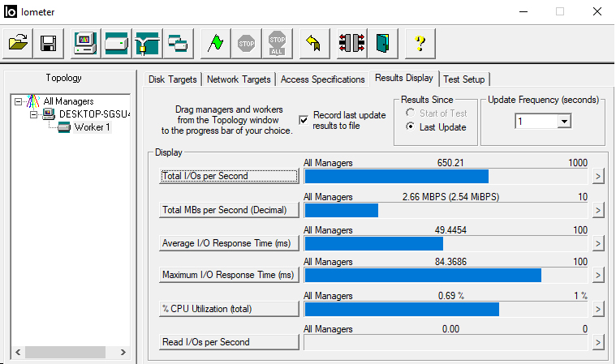Click the 0.69 % CPU value
The image size is (616, 364).
point(451,296)
